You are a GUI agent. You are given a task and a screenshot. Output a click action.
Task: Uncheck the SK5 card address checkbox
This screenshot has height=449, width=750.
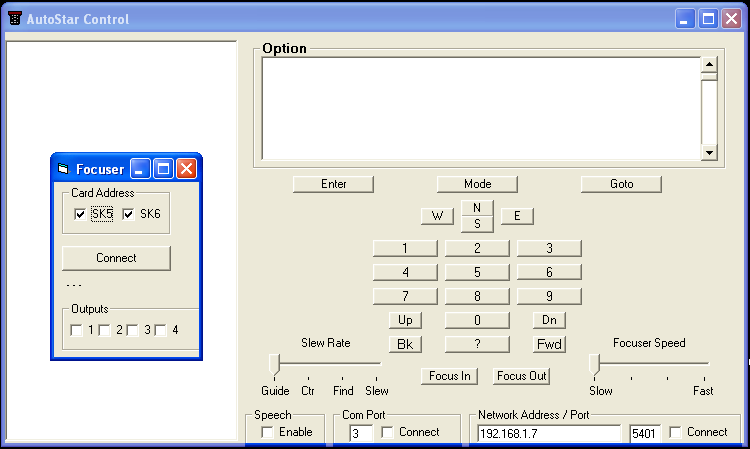pyautogui.click(x=80, y=214)
